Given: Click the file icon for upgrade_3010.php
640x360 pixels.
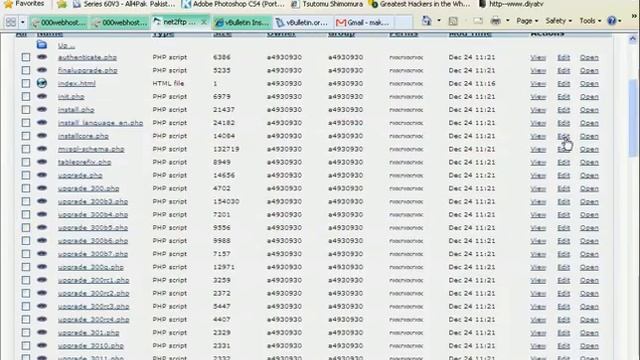Looking at the screenshot, I should point(42,345).
